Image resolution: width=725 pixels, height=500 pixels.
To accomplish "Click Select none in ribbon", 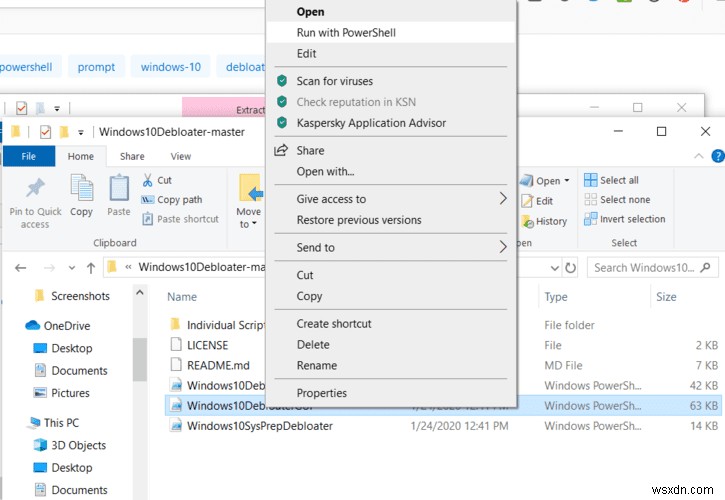I will click(617, 199).
